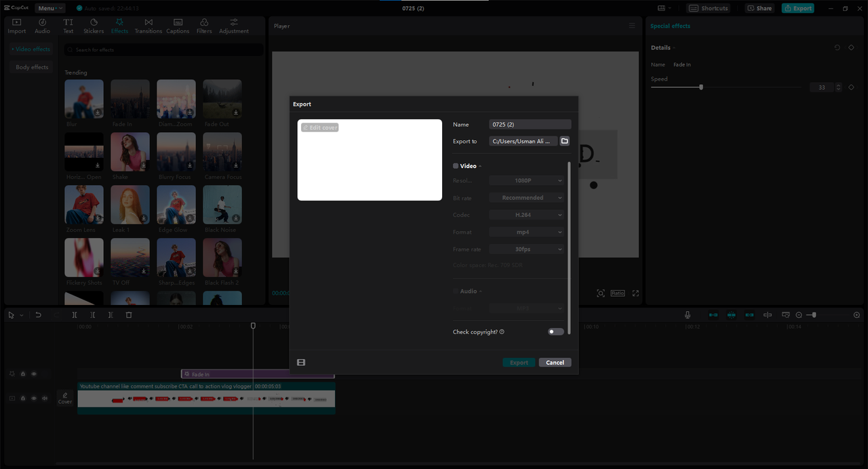Screen dimensions: 868x469
Task: Adjust the Speed slider
Action: coord(701,87)
